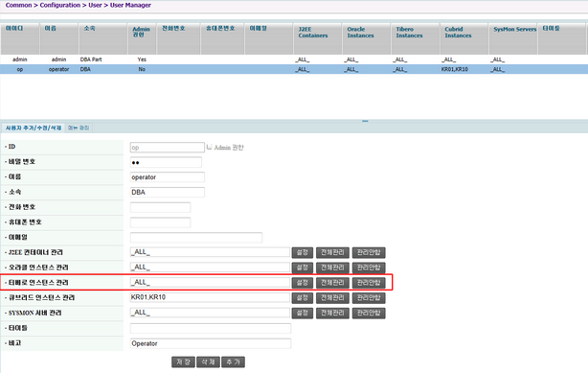Viewport: 588px width, 373px height.
Task: Delete the user with 삭제 button
Action: (208, 362)
